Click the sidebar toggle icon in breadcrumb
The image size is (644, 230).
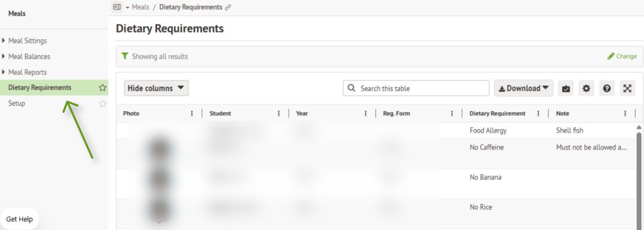[117, 7]
